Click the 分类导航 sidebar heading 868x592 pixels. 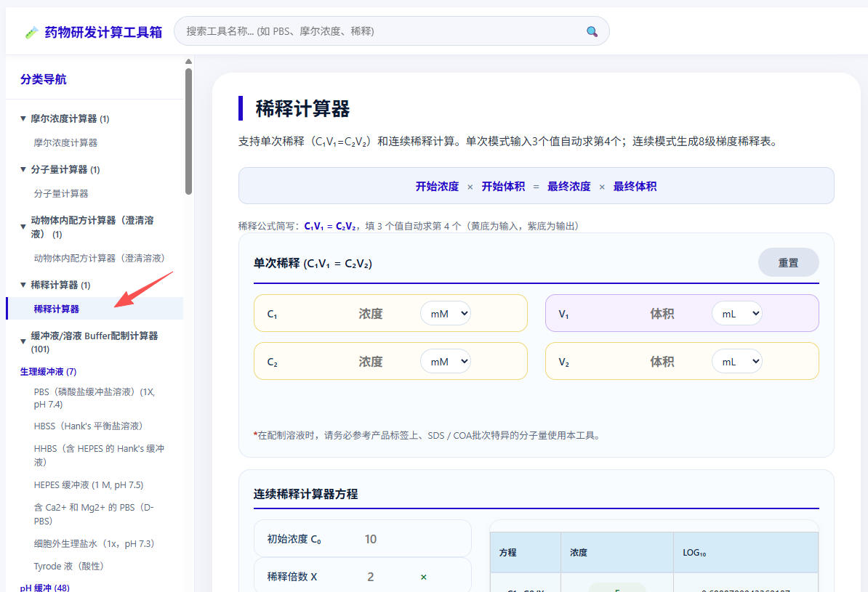point(43,79)
